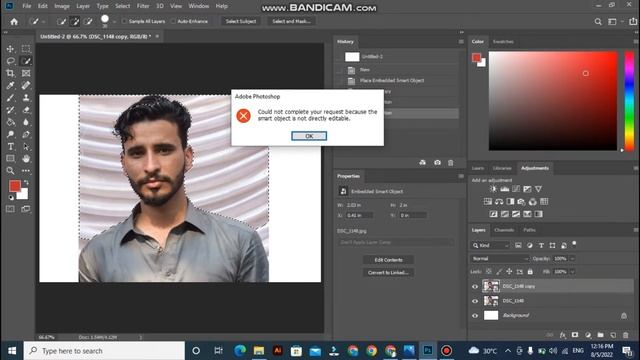Select the Dodge tool
This screenshot has width=640, height=360.
(x=10, y=134)
